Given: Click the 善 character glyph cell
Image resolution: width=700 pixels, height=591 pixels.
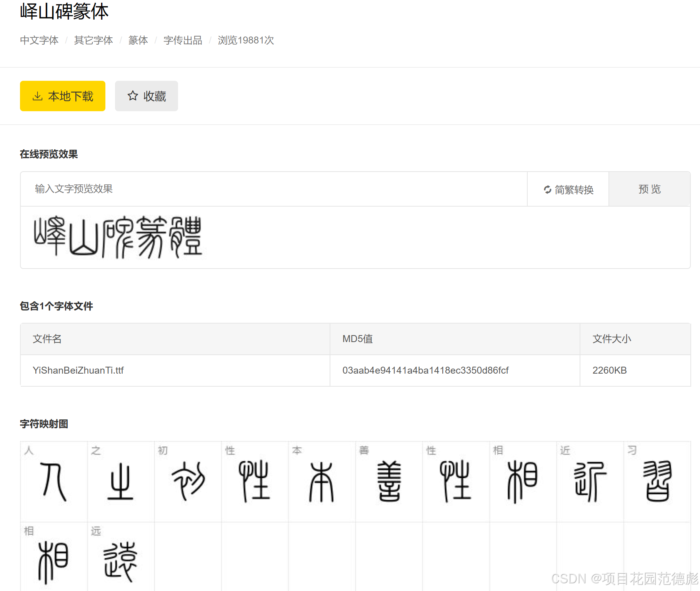Looking at the screenshot, I should coord(389,482).
